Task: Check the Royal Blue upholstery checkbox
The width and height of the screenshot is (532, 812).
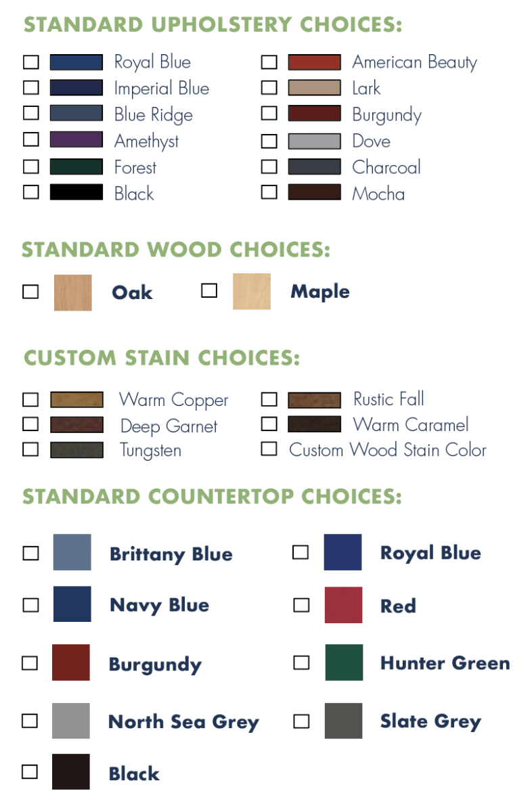Action: tap(31, 62)
